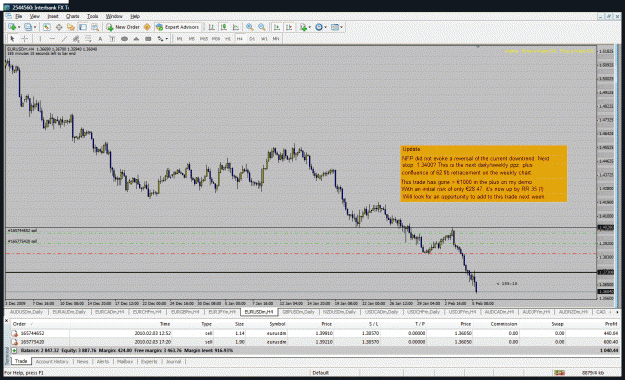Select the equidistant channel tool
This screenshot has height=380, width=625.
click(76, 39)
